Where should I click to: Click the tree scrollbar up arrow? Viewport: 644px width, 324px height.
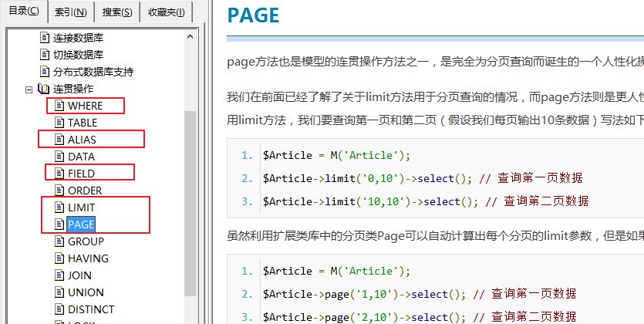click(190, 36)
